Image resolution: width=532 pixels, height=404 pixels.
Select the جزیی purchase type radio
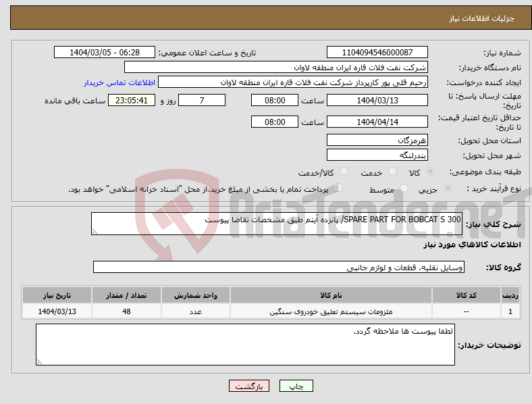coord(448,188)
